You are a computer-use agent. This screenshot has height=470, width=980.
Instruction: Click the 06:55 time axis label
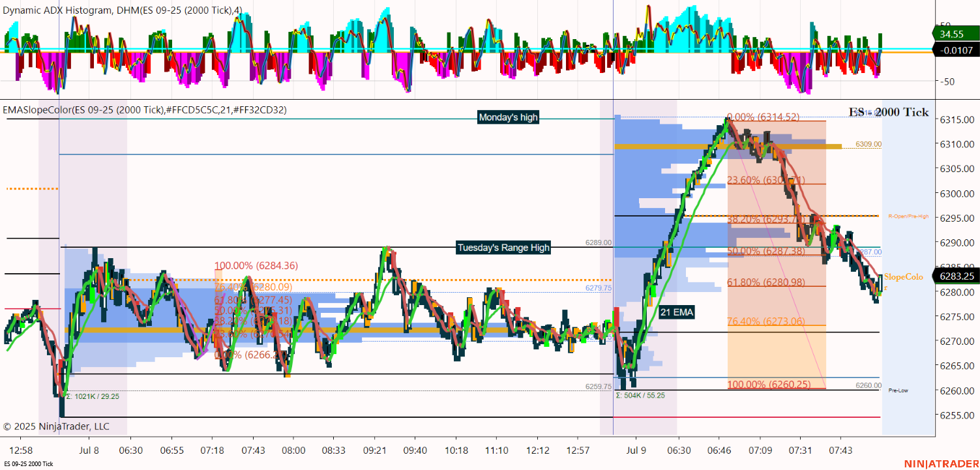(171, 450)
